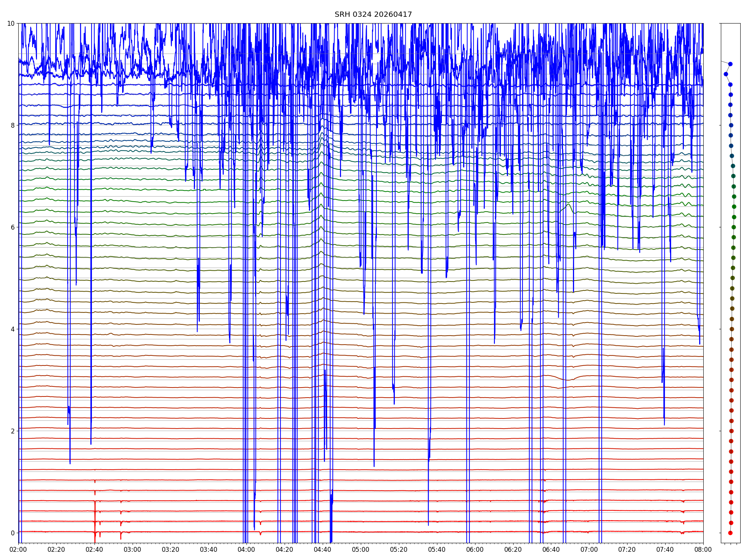
Task: Click the 02:40 time tick label
Action: (x=94, y=550)
